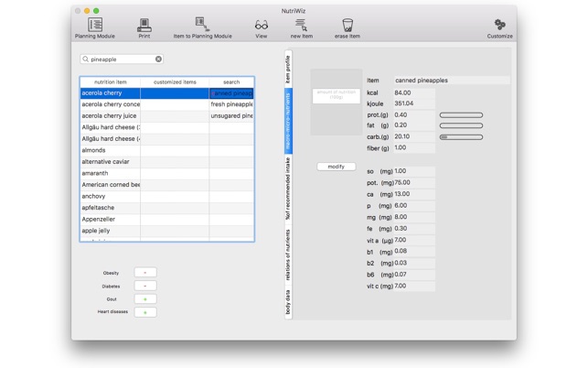Open the View glasses icon

pyautogui.click(x=262, y=25)
